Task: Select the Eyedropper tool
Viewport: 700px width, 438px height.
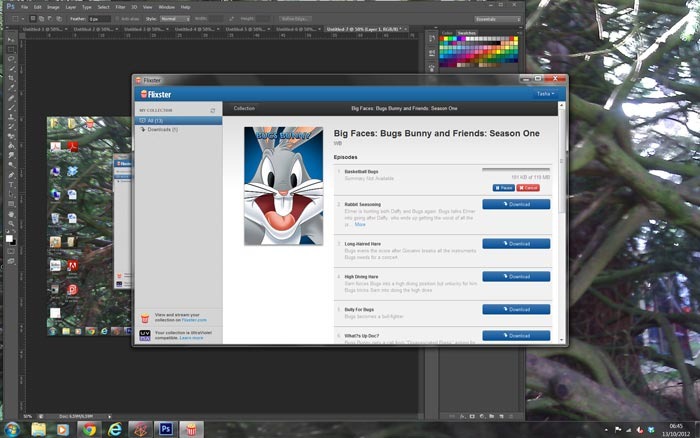Action: click(11, 88)
